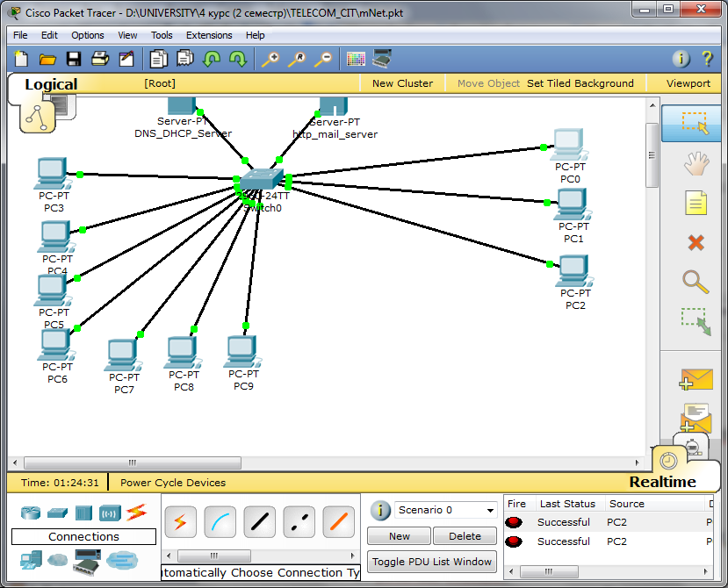Open a file with the folder icon
Viewport: 728px width, 588px height.
[47, 59]
